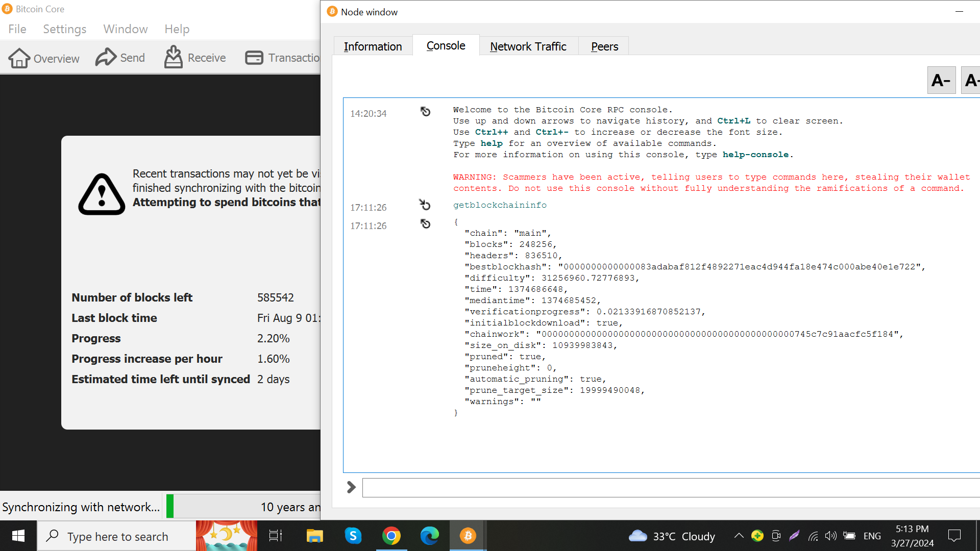Image resolution: width=980 pixels, height=551 pixels.
Task: Click the Number of blocks left value 585542
Action: pyautogui.click(x=276, y=297)
